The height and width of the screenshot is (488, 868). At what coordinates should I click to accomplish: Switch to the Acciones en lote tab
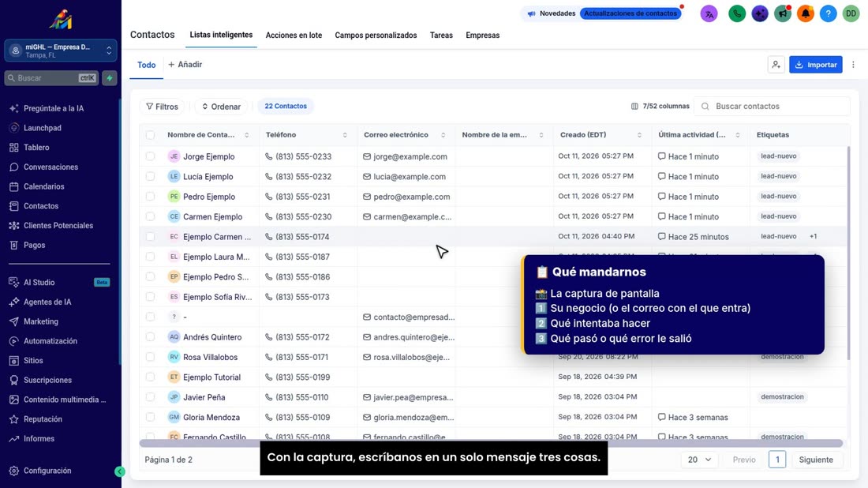294,35
